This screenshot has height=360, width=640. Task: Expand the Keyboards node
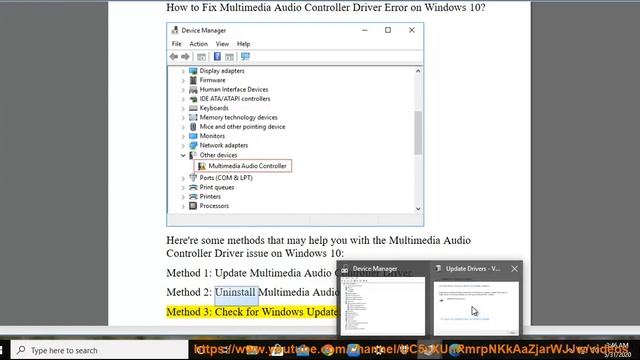click(x=183, y=109)
